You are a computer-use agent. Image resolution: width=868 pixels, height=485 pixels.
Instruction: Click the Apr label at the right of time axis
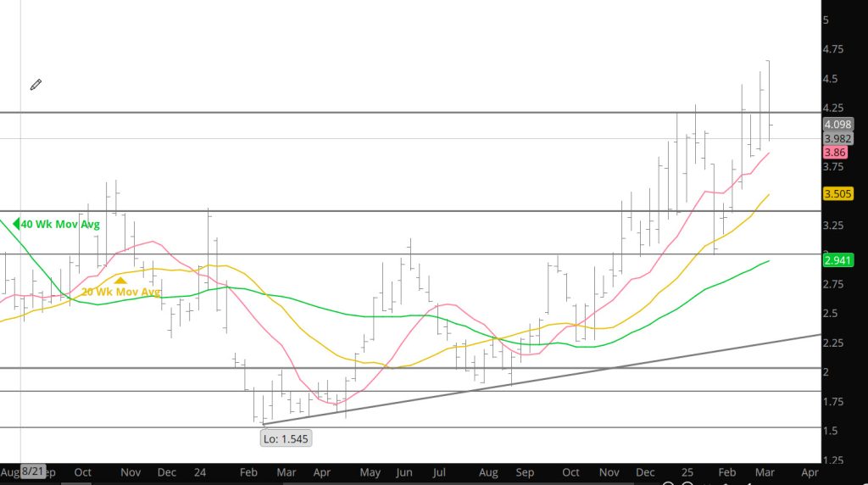point(810,471)
